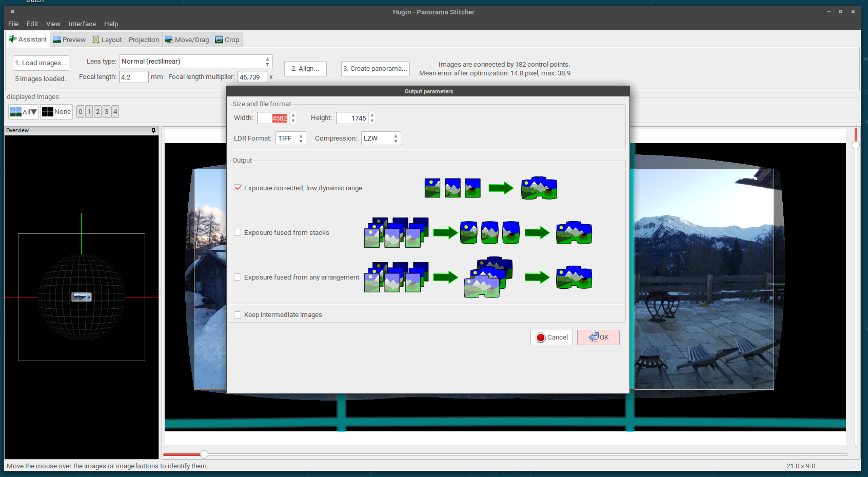
Task: Switch to the Move/Drag tab
Action: [x=187, y=40]
